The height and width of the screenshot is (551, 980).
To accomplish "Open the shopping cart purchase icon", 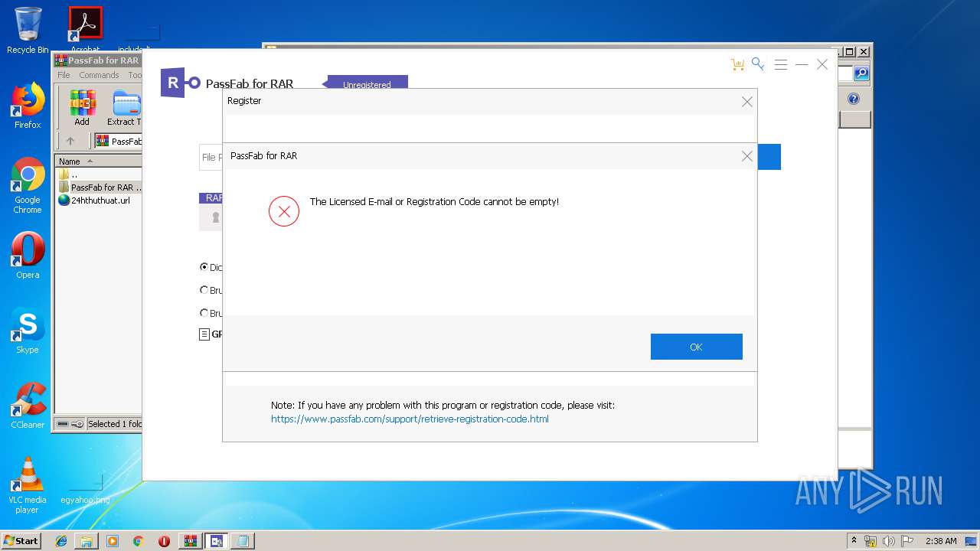I will tap(737, 65).
